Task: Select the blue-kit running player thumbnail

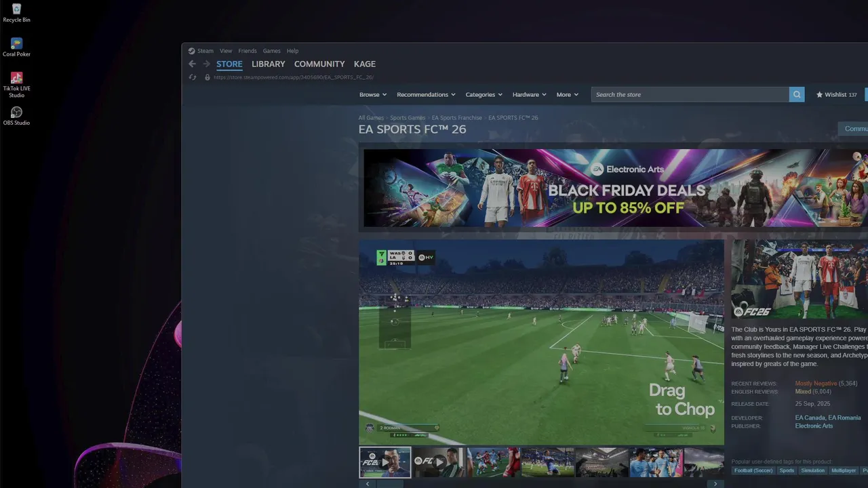Action: coord(547,462)
